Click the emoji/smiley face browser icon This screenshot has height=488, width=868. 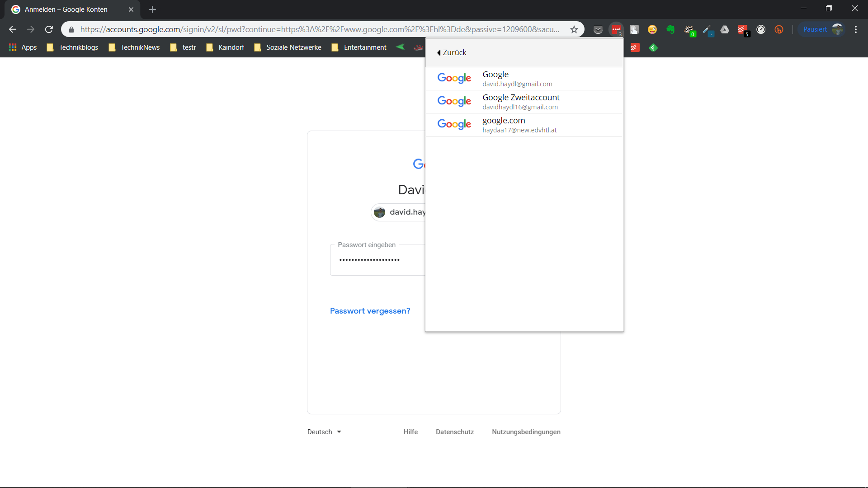(x=652, y=28)
